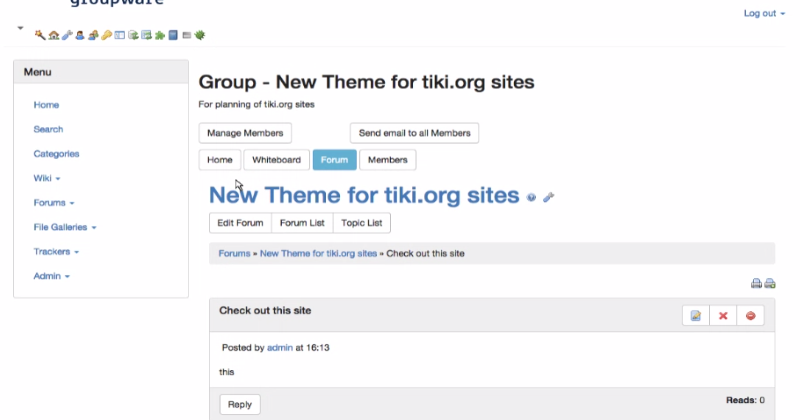The width and height of the screenshot is (800, 420).
Task: Collapse the admin toolbar with the small arrow
Action: 20,28
